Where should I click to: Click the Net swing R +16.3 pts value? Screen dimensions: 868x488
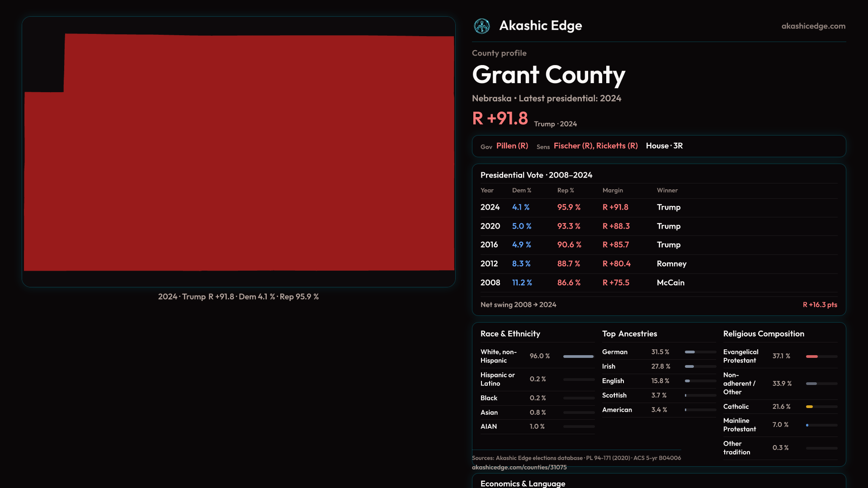[x=820, y=305]
